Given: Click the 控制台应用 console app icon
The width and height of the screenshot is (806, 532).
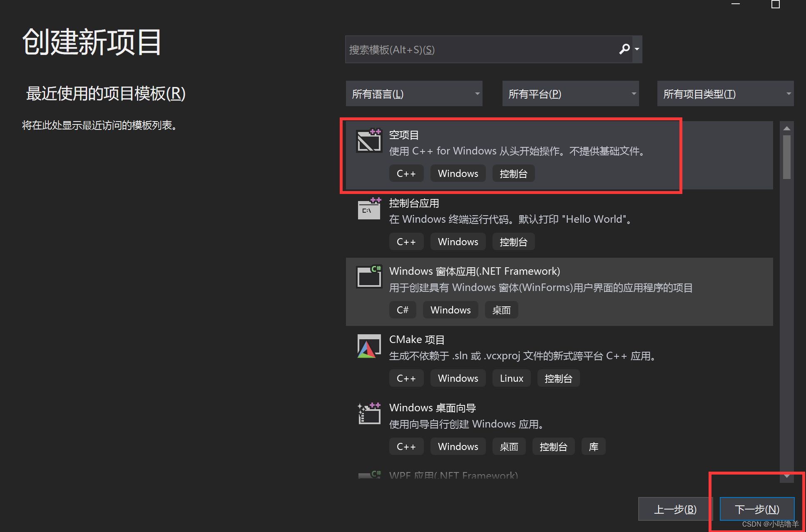Looking at the screenshot, I should click(x=368, y=209).
